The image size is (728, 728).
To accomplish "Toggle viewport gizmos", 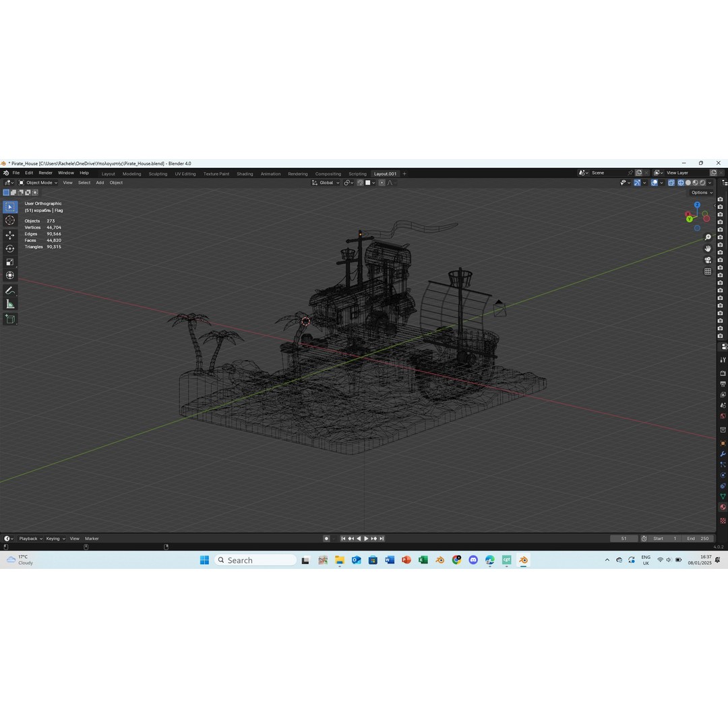I will pyautogui.click(x=637, y=183).
